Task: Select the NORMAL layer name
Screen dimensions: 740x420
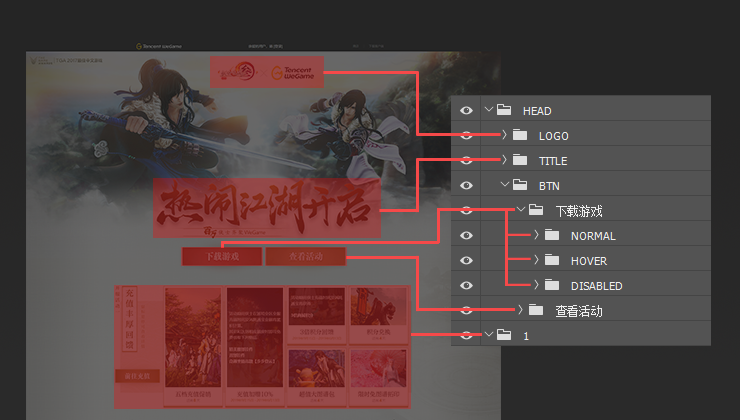Action: [x=593, y=236]
